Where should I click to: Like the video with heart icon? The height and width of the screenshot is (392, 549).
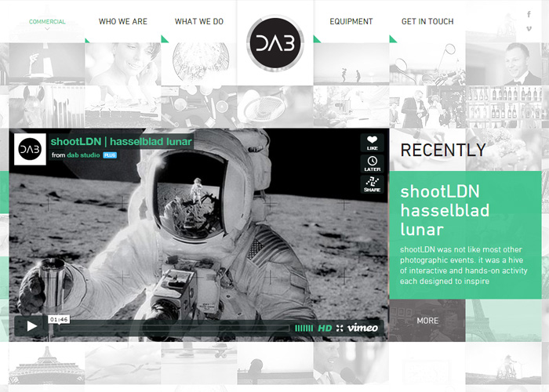pyautogui.click(x=372, y=143)
